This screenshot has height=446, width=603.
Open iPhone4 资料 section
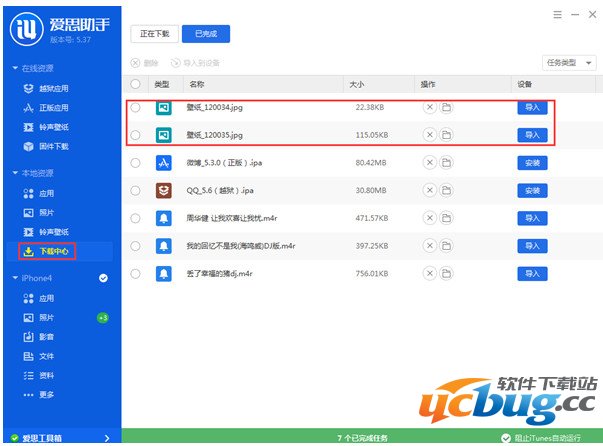39,376
